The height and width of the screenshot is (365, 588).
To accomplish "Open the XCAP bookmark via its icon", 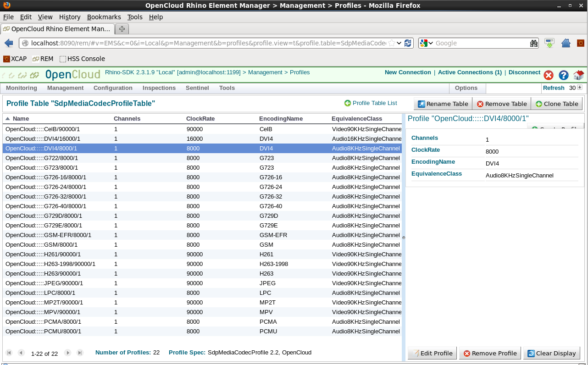I will coord(6,59).
